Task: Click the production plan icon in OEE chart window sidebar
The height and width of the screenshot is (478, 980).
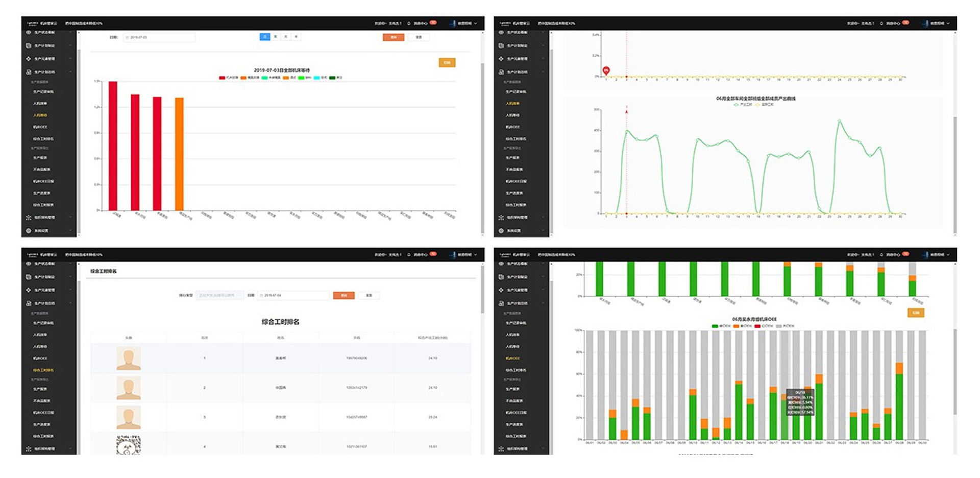Action: pyautogui.click(x=501, y=277)
